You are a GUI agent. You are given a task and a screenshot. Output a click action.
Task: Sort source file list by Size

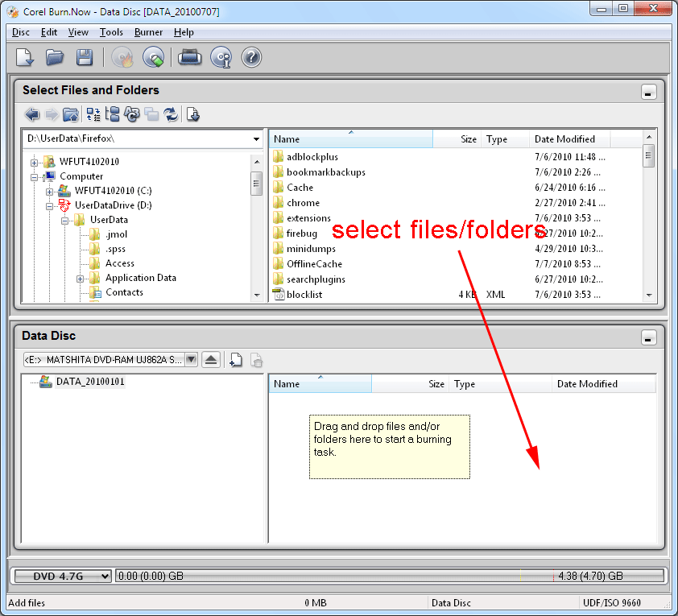pos(457,139)
